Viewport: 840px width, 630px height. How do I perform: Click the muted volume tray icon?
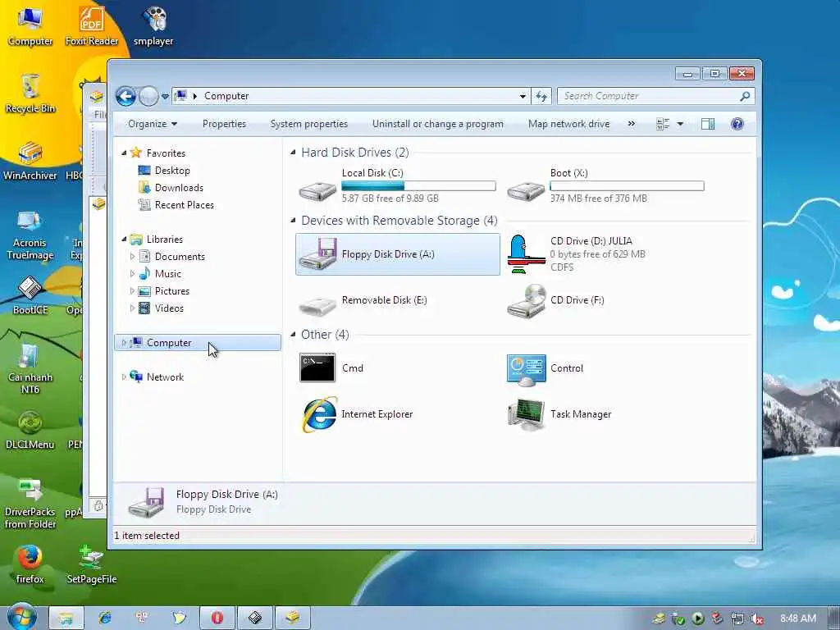757,619
